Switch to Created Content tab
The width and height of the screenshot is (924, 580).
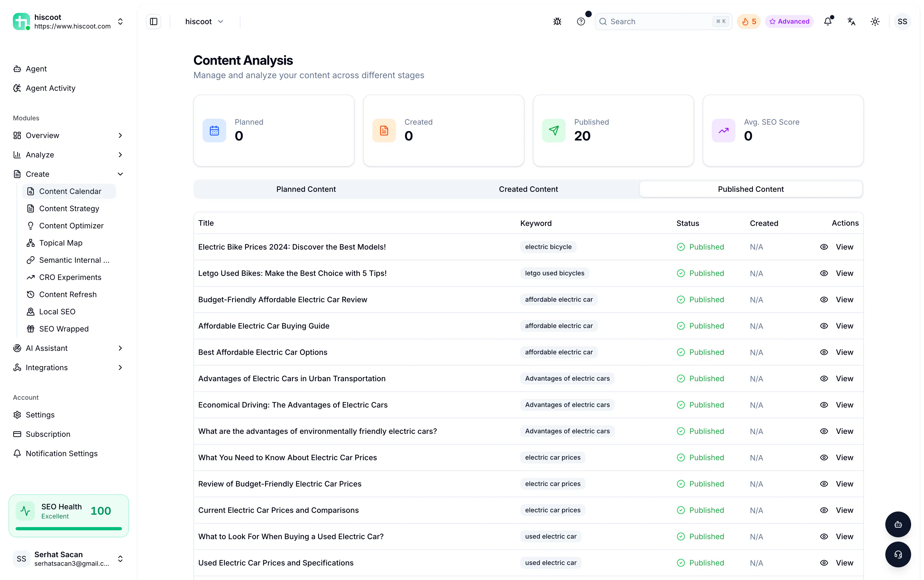click(x=528, y=189)
